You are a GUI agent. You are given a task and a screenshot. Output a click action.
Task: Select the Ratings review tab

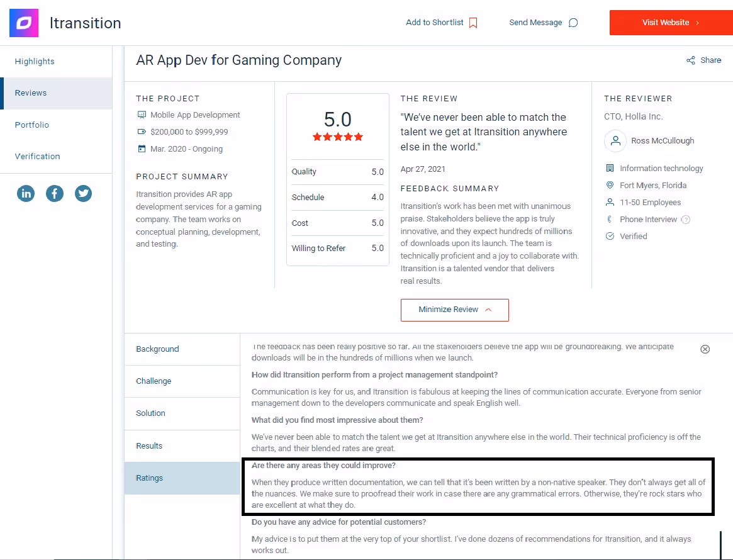[x=182, y=478]
